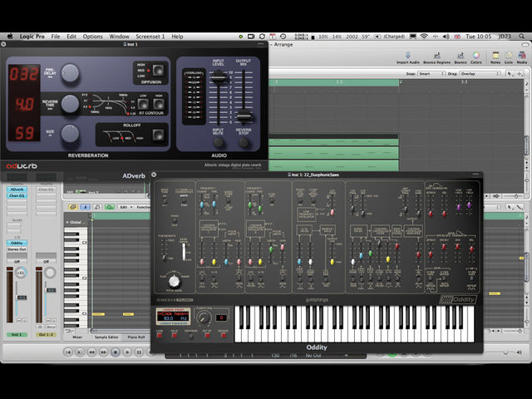Open the Logic Pro menu

pos(32,37)
